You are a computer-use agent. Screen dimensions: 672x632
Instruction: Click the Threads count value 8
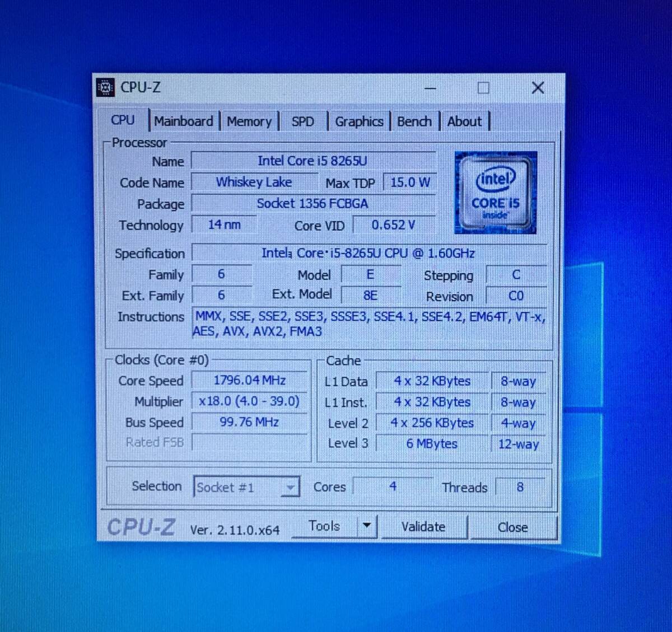[x=520, y=488]
